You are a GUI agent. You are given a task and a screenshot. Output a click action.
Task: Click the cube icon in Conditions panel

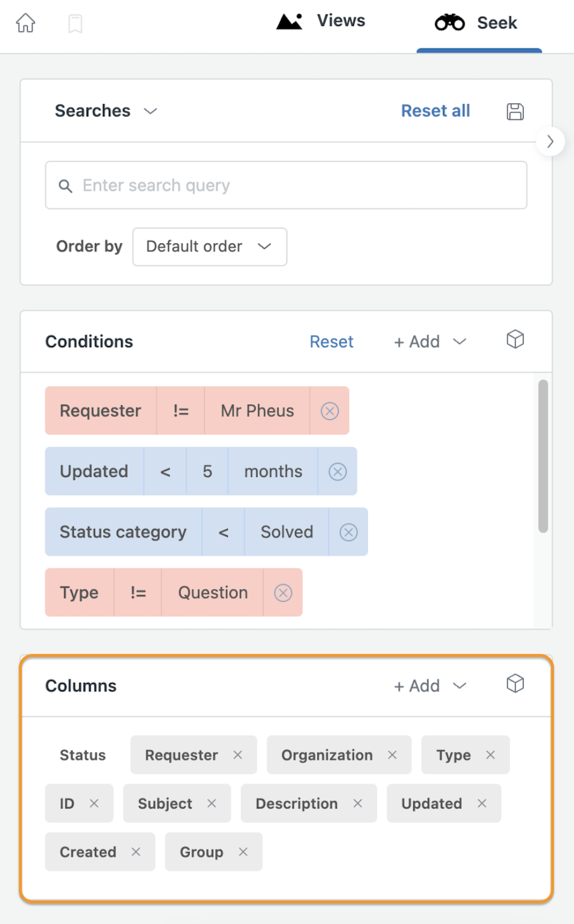click(x=515, y=339)
